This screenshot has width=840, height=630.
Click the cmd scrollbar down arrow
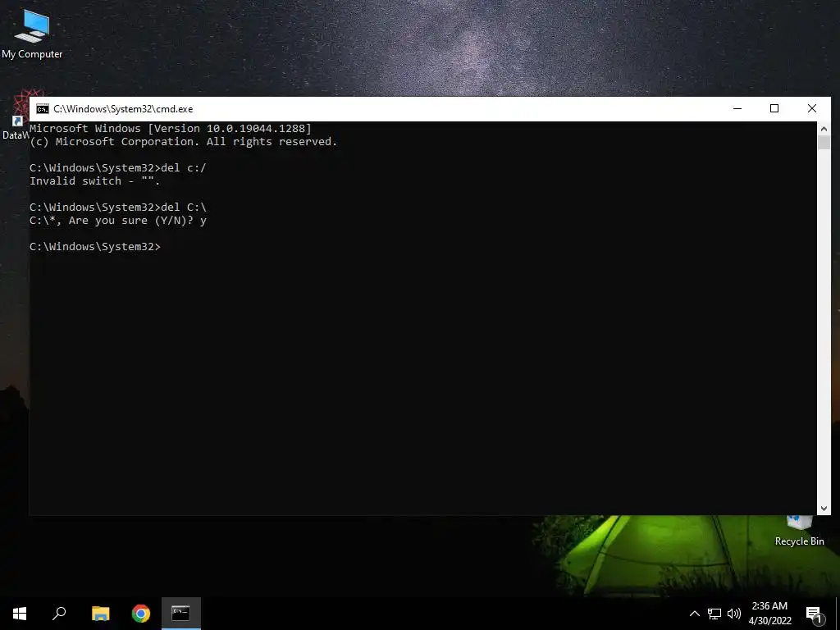coord(824,509)
